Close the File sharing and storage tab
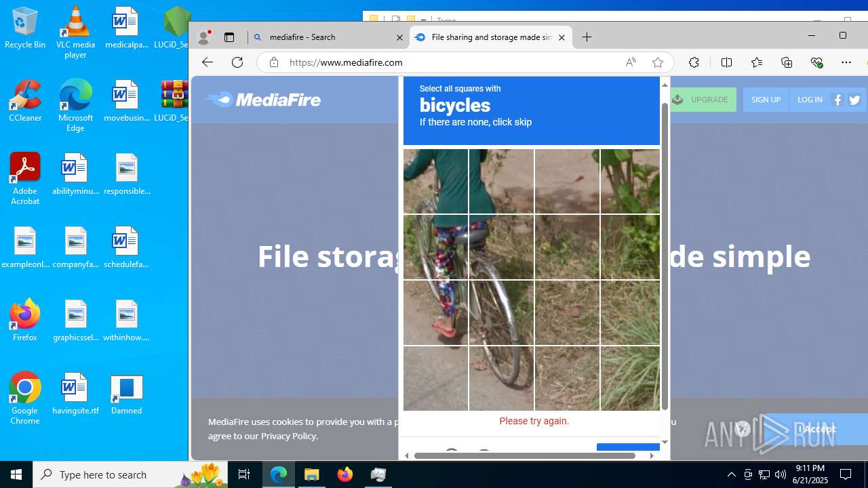Screen dimensions: 868x488 tap(561, 37)
